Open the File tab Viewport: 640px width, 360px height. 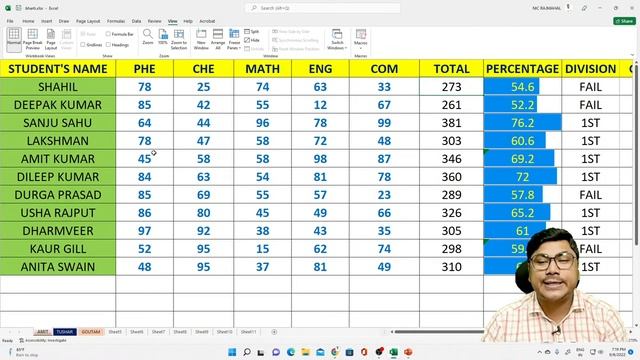tap(10, 21)
